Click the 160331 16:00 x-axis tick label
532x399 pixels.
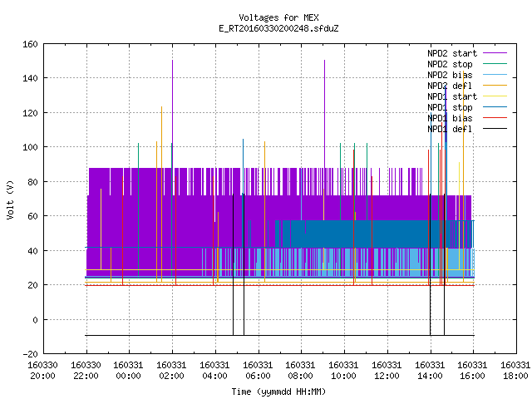point(472,371)
